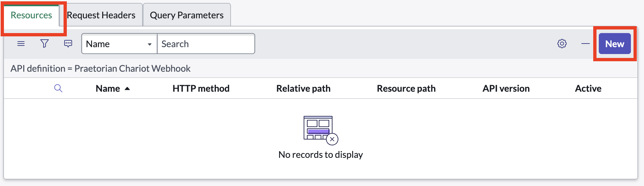Click the New button

pos(615,44)
